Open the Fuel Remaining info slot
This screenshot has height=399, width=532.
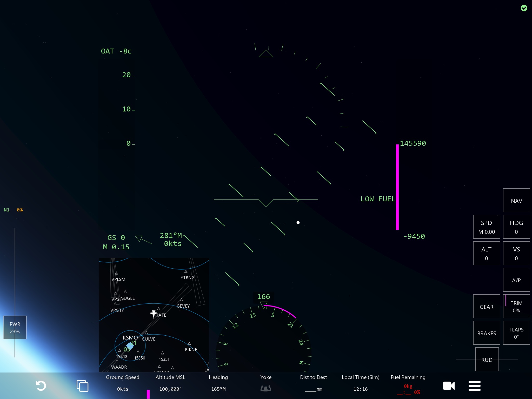tap(408, 384)
